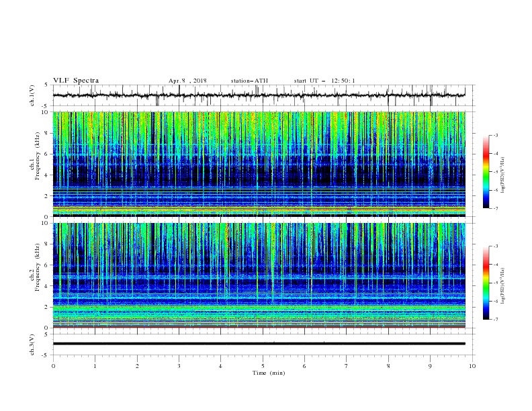
Task: Click time axis tick label '8'
Action: (388, 366)
